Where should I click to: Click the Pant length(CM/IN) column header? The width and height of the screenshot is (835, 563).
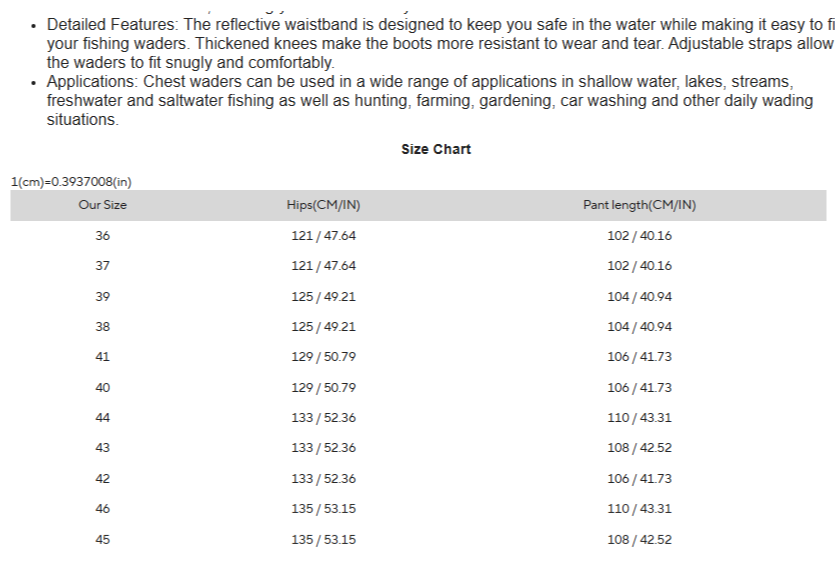pyautogui.click(x=639, y=205)
